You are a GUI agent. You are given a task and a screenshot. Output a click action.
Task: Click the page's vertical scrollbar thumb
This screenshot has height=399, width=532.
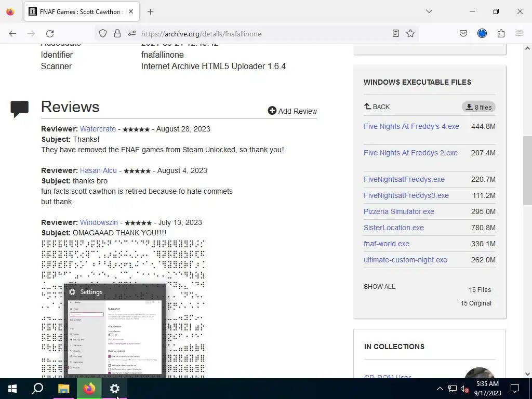[x=527, y=170]
